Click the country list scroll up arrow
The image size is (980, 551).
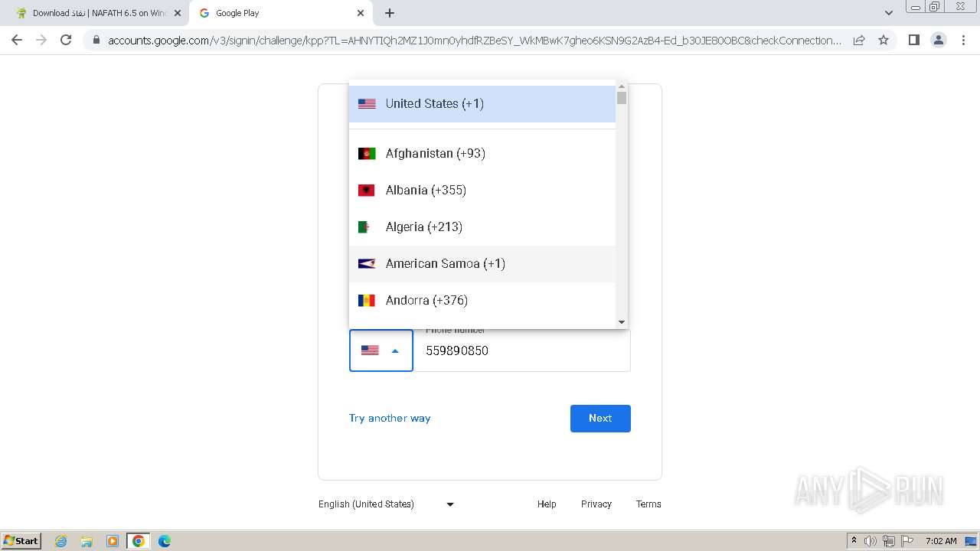pyautogui.click(x=622, y=86)
